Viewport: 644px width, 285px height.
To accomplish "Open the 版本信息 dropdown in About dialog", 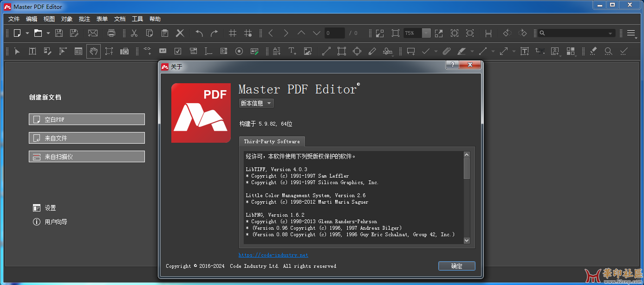I will (256, 103).
